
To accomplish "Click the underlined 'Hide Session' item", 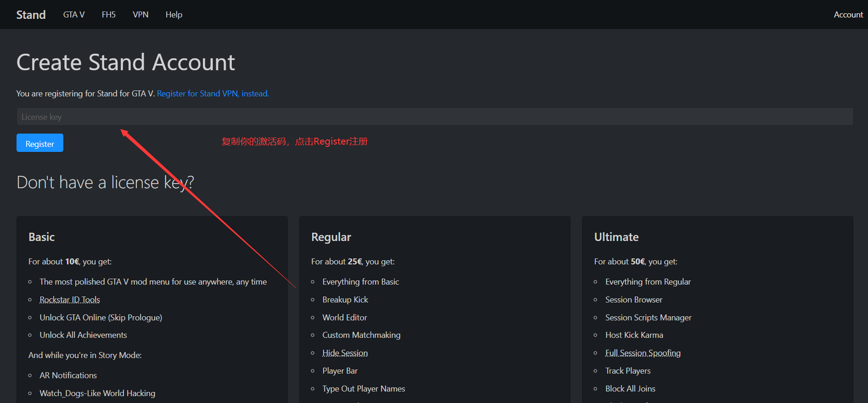I will tap(345, 353).
